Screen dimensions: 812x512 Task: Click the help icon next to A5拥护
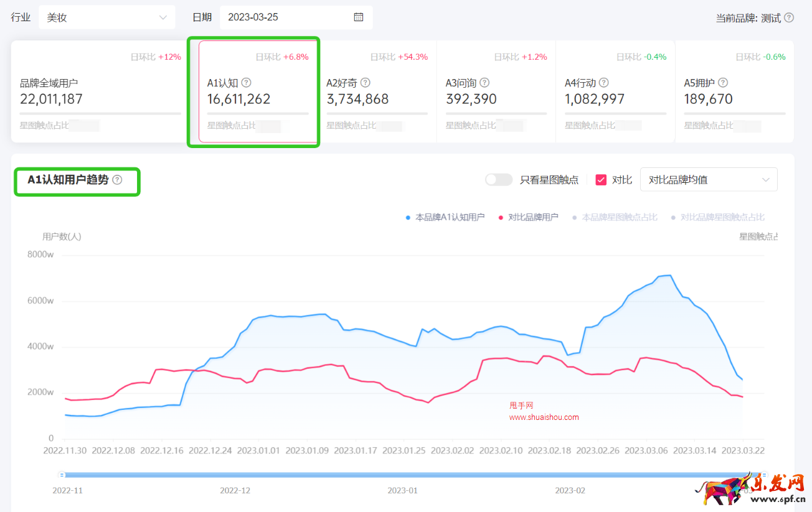click(723, 83)
